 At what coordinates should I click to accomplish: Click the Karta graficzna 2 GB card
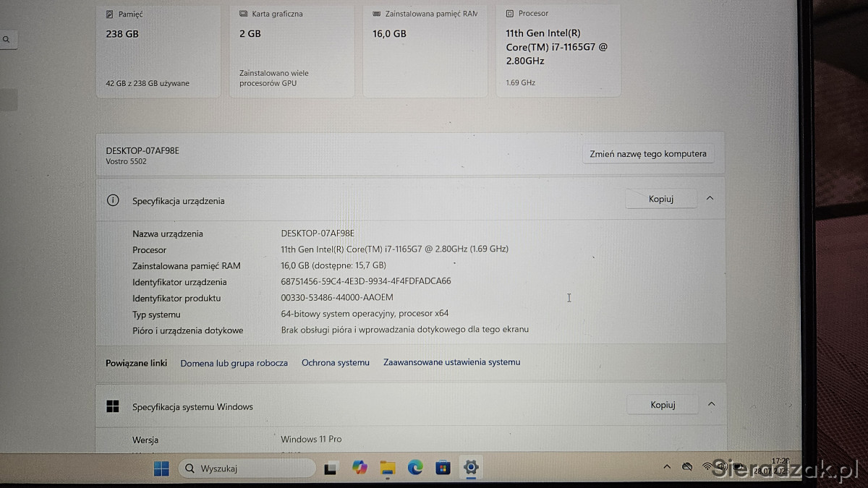point(292,51)
